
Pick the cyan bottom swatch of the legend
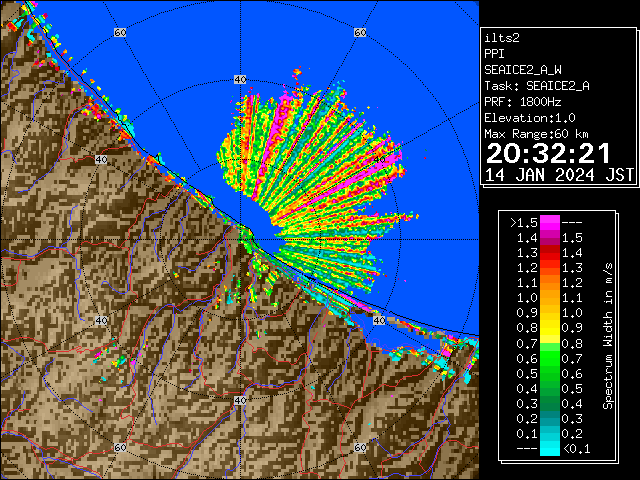550,449
